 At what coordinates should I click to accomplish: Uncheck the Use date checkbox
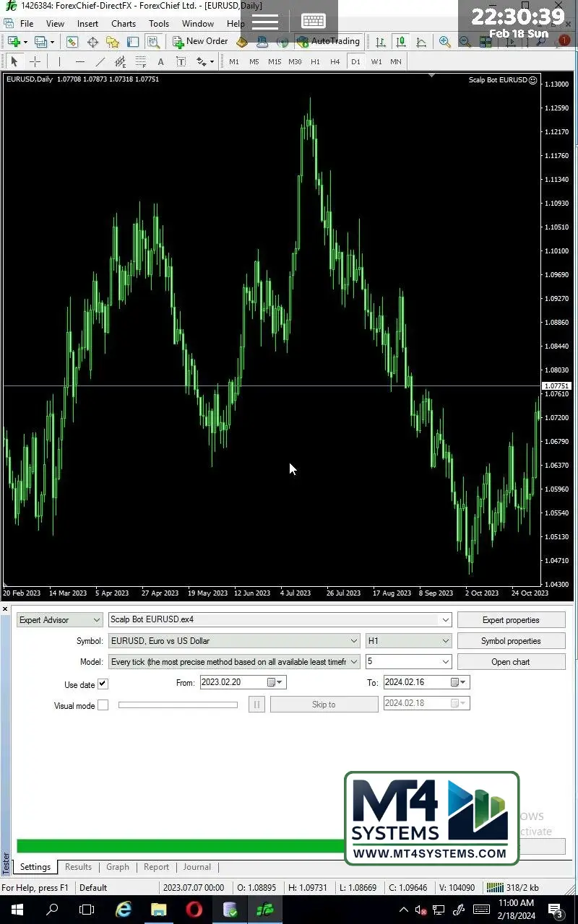pyautogui.click(x=103, y=684)
